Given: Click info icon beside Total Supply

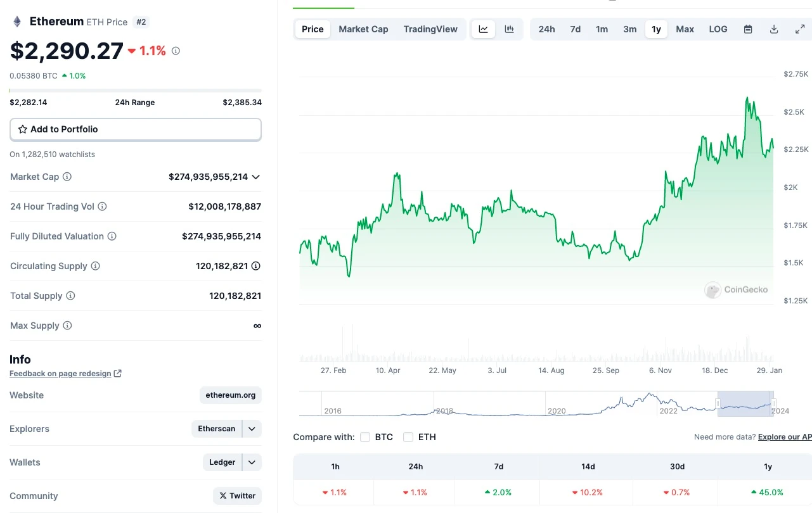Looking at the screenshot, I should click(70, 296).
